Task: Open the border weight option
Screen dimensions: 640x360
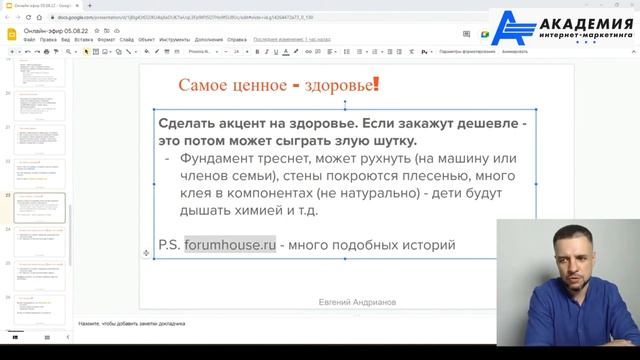Action: 167,52
